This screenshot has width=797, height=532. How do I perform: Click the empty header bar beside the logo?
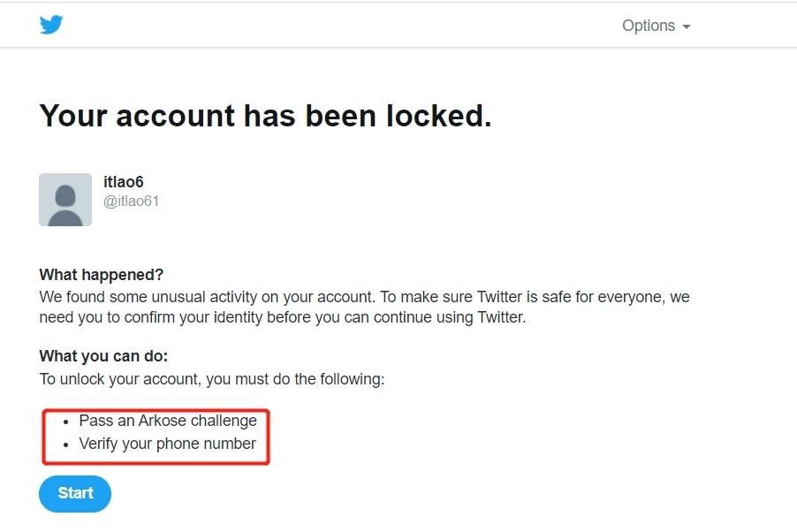coord(336,25)
